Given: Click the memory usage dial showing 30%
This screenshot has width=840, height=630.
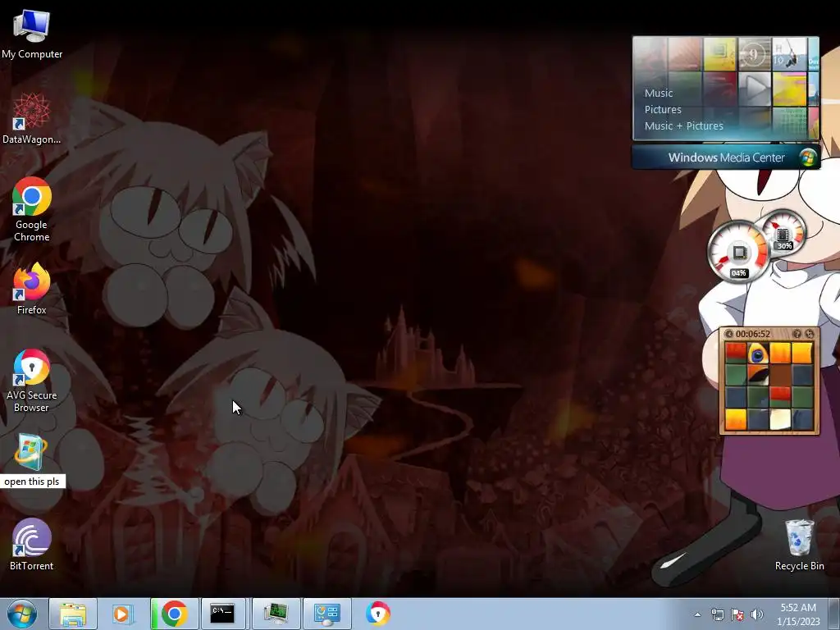Looking at the screenshot, I should (783, 234).
